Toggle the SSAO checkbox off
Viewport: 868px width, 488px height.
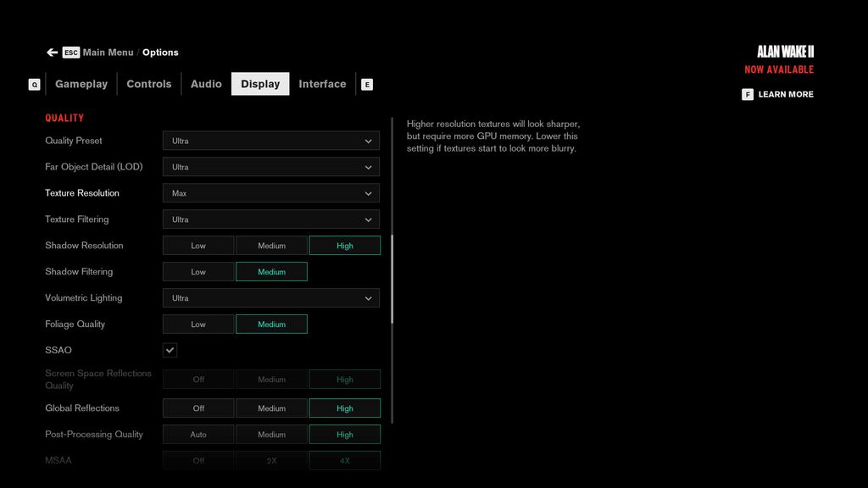170,349
